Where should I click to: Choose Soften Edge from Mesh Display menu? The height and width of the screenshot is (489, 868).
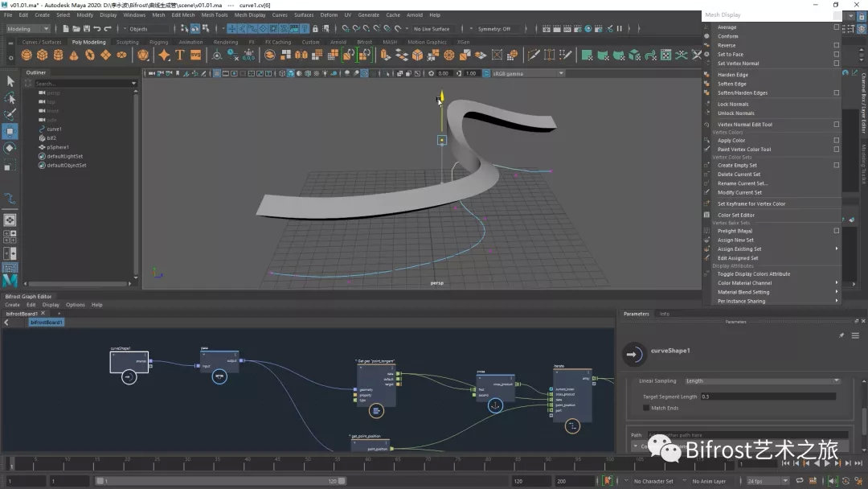[x=731, y=84]
